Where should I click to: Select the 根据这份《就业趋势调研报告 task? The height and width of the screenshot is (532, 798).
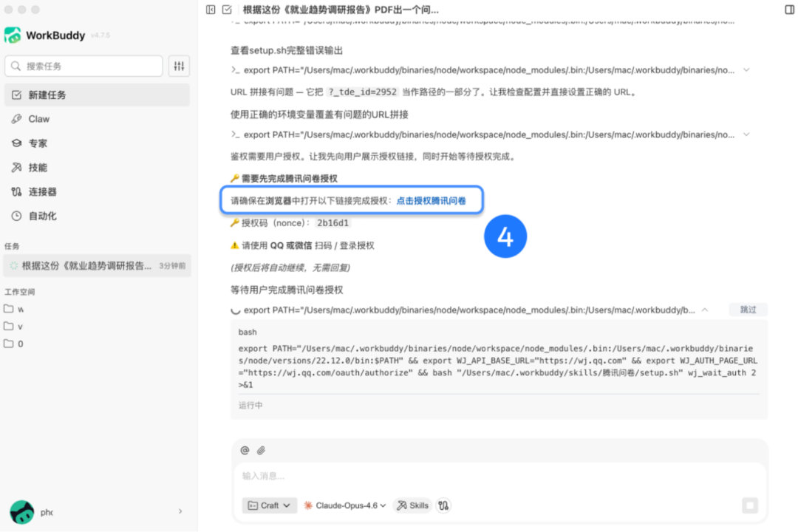point(97,266)
